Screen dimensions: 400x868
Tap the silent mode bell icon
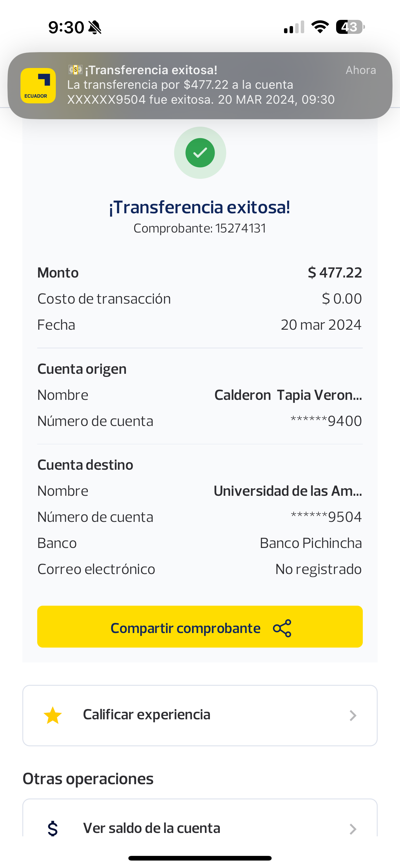click(95, 27)
